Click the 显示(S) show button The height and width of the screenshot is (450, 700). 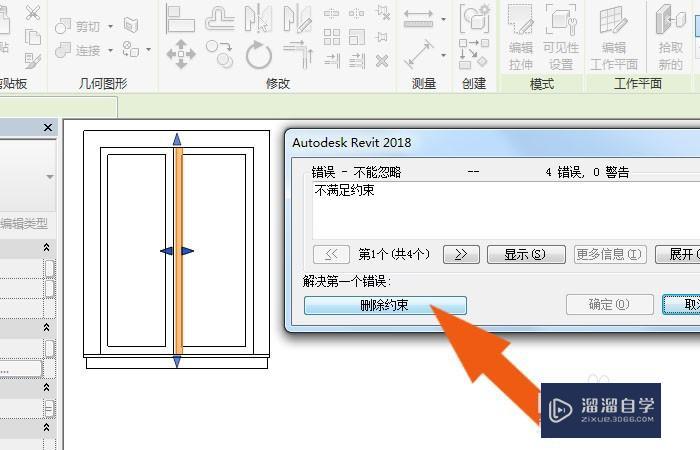[x=526, y=254]
